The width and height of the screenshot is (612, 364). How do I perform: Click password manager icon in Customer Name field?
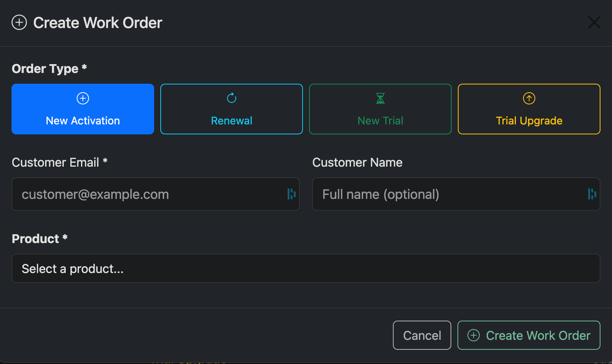[592, 194]
